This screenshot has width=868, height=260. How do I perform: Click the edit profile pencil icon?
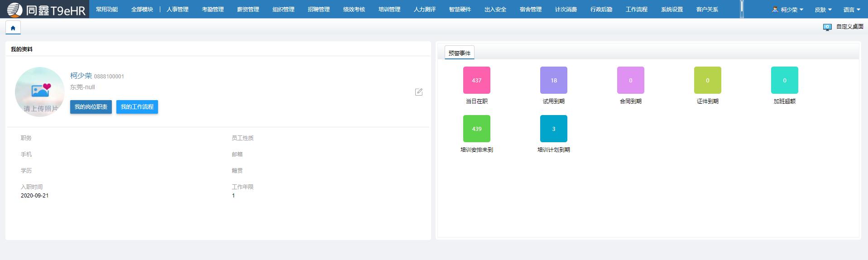(419, 92)
